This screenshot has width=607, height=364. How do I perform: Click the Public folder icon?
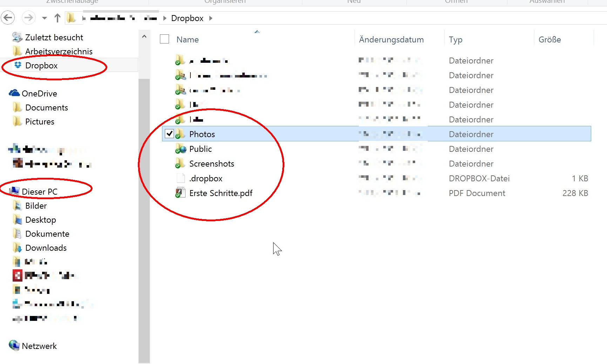tap(180, 149)
